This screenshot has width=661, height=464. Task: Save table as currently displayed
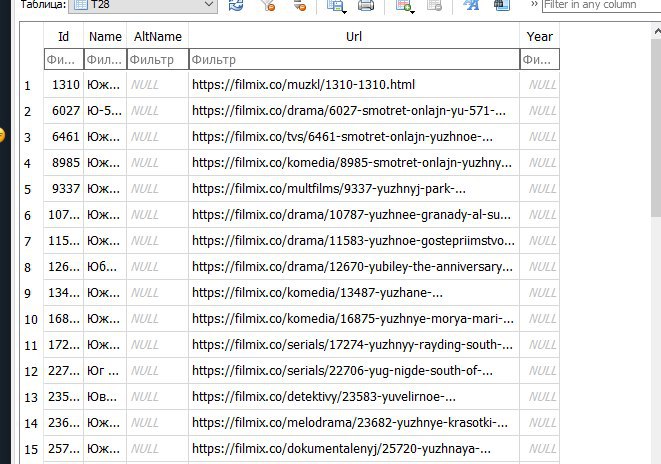336,5
